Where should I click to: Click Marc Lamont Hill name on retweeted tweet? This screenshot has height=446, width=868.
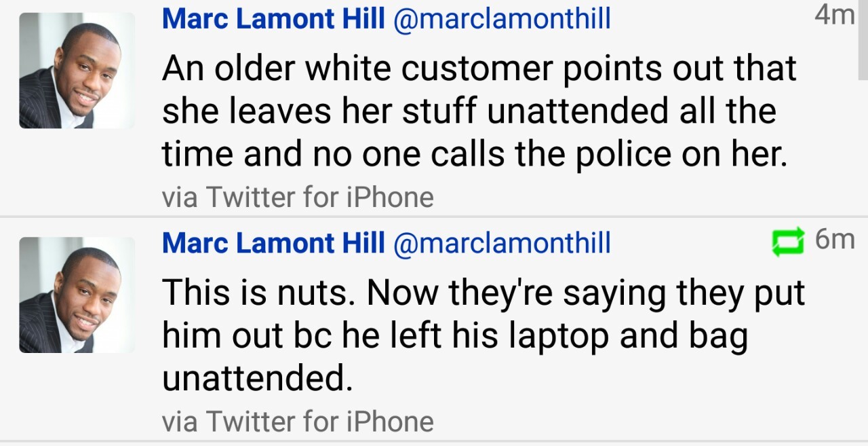pyautogui.click(x=274, y=242)
